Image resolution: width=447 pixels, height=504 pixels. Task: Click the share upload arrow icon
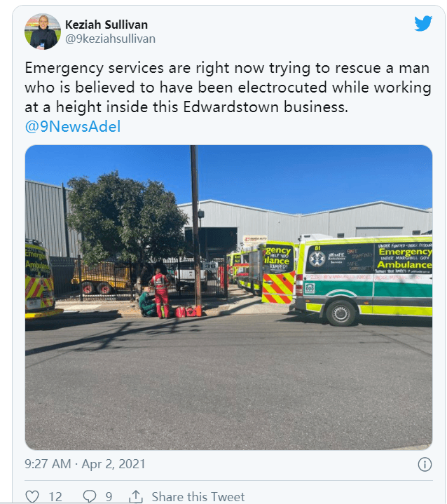click(136, 496)
